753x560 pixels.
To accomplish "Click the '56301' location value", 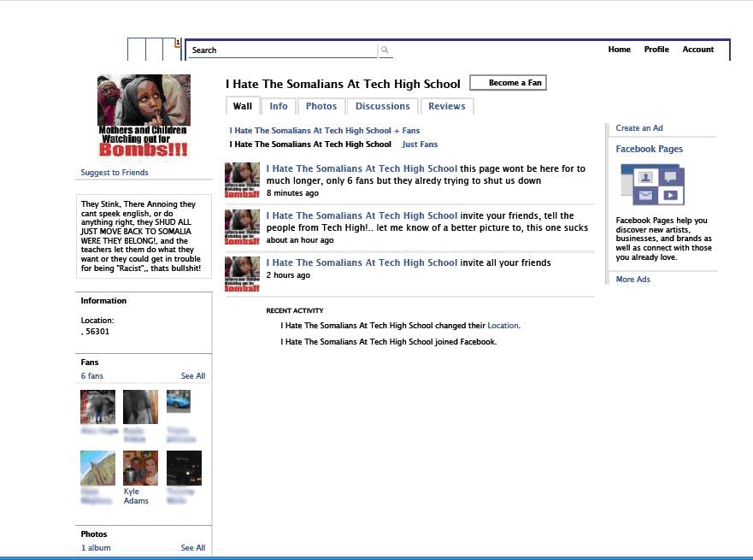I will (97, 332).
